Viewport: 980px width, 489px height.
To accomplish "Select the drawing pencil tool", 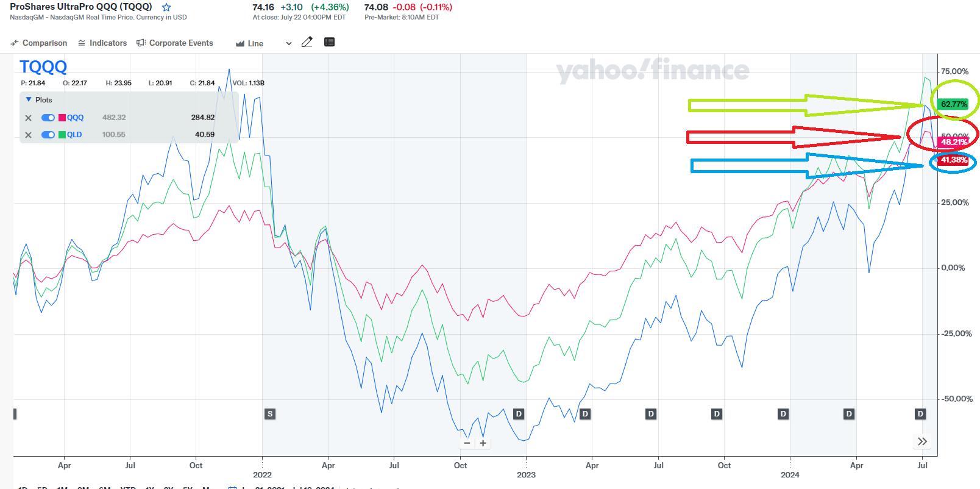I will (307, 41).
